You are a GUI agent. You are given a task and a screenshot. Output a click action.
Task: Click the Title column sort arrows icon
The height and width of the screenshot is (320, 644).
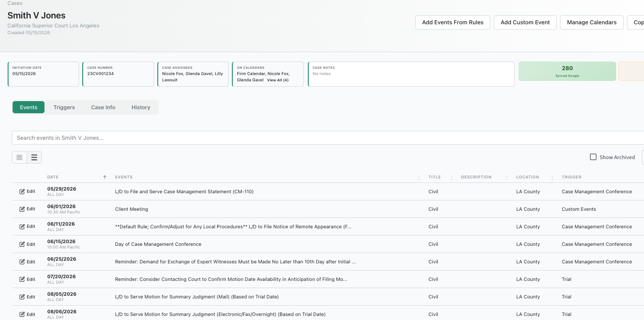[x=452, y=177]
